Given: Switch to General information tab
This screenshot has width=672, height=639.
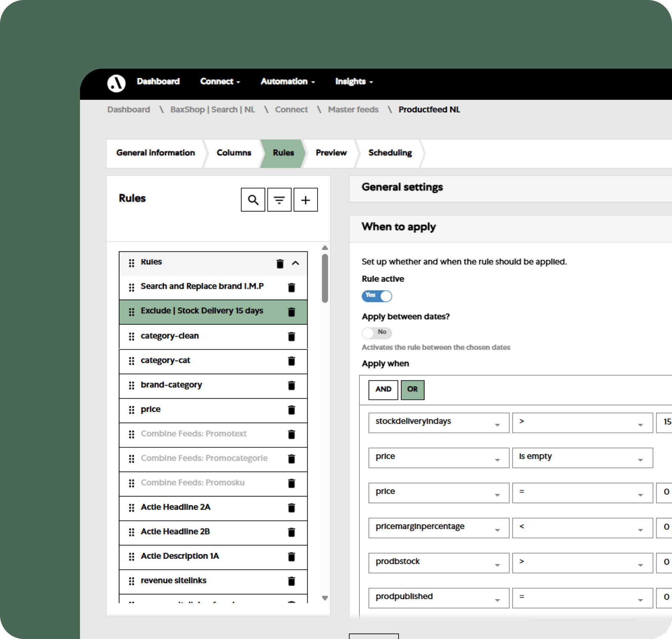Looking at the screenshot, I should 155,153.
